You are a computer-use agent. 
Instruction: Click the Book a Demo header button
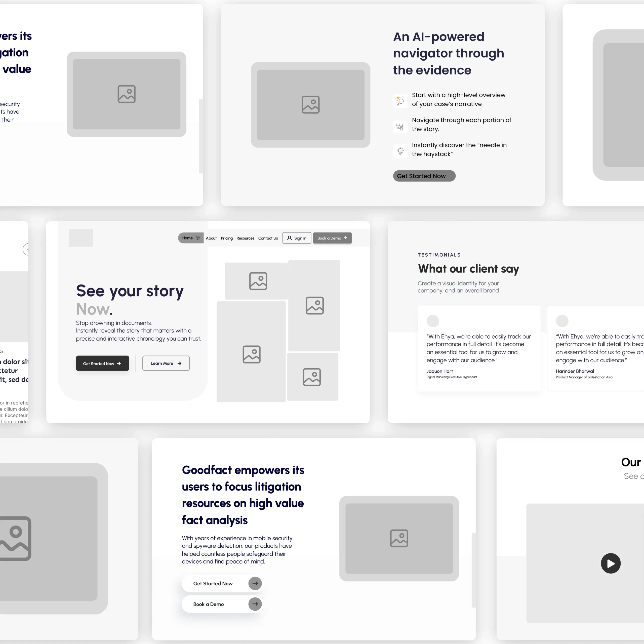(x=332, y=238)
